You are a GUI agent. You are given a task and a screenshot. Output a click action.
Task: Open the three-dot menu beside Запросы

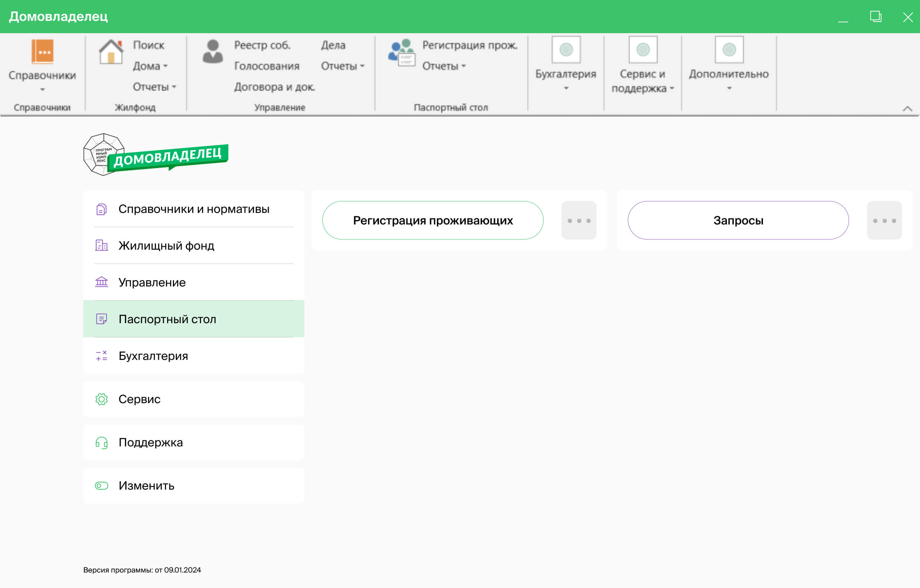click(884, 220)
